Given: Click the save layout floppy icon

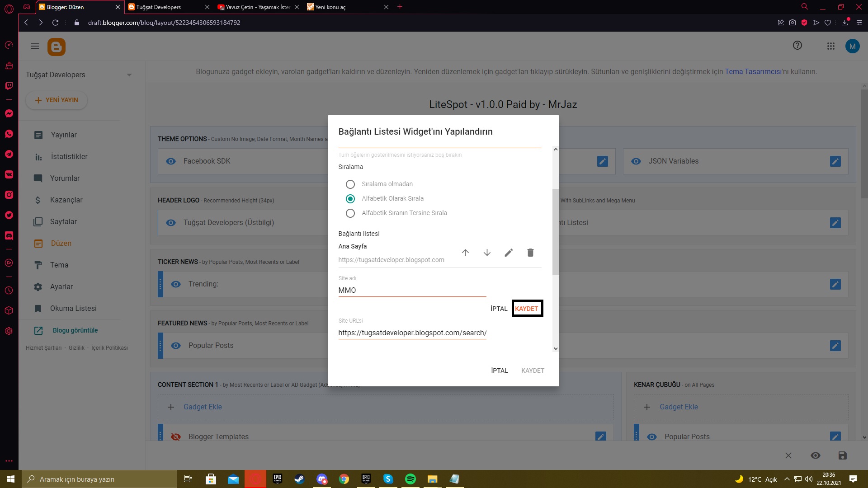Looking at the screenshot, I should pyautogui.click(x=843, y=455).
